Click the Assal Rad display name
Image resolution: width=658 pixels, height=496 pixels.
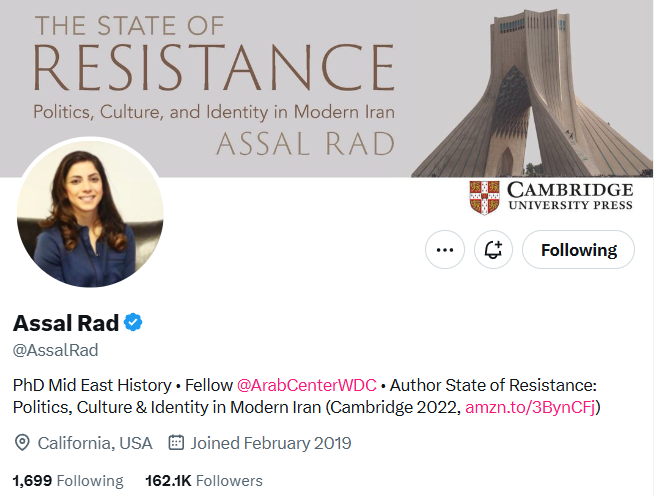pos(65,323)
